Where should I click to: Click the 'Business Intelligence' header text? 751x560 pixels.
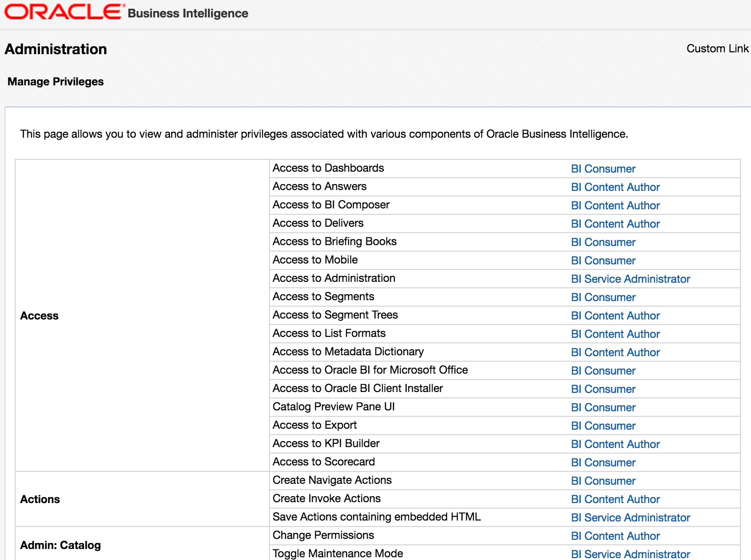tap(188, 13)
